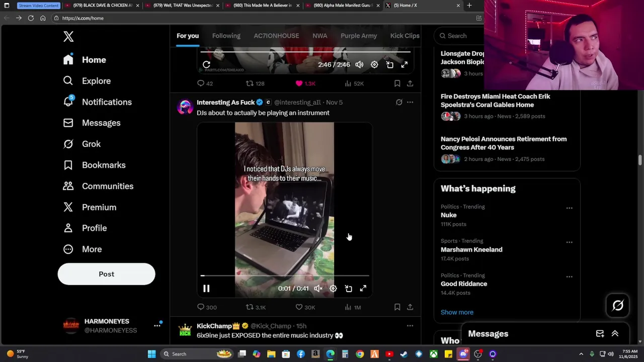Click the Post button
The image size is (644, 362).
point(106,274)
